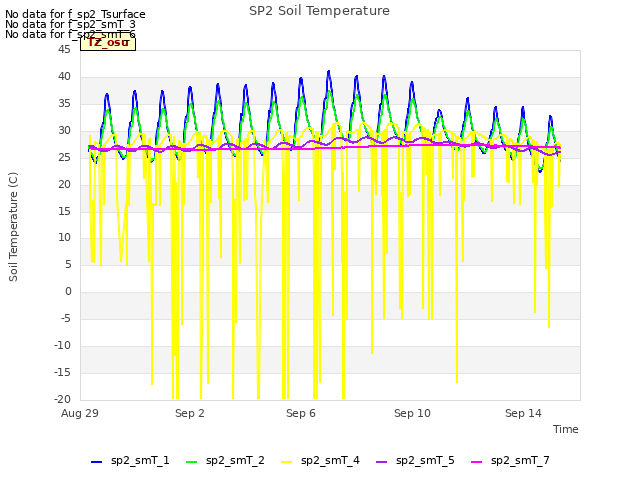Screen dimensions: 640x480
Task: Click the SP2 Soil Temperature chart title
Action: pos(319,11)
